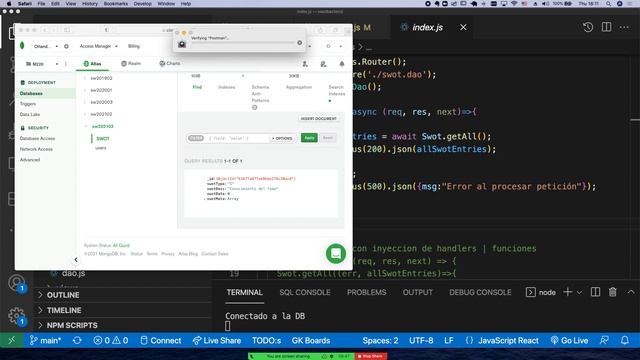Open Database Access in the sidebar
Screen dimensions: 640x360
(x=37, y=138)
